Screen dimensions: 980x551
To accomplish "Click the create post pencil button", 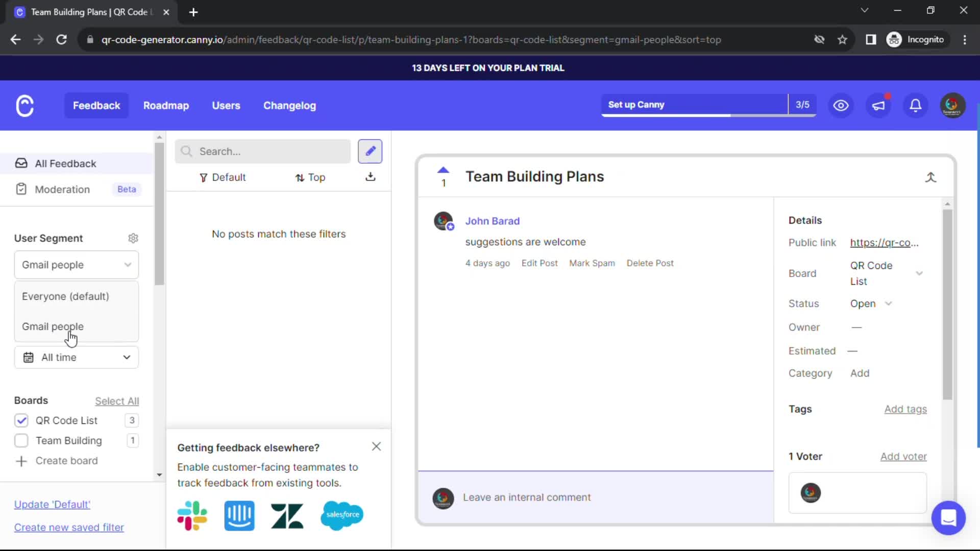I will (370, 151).
